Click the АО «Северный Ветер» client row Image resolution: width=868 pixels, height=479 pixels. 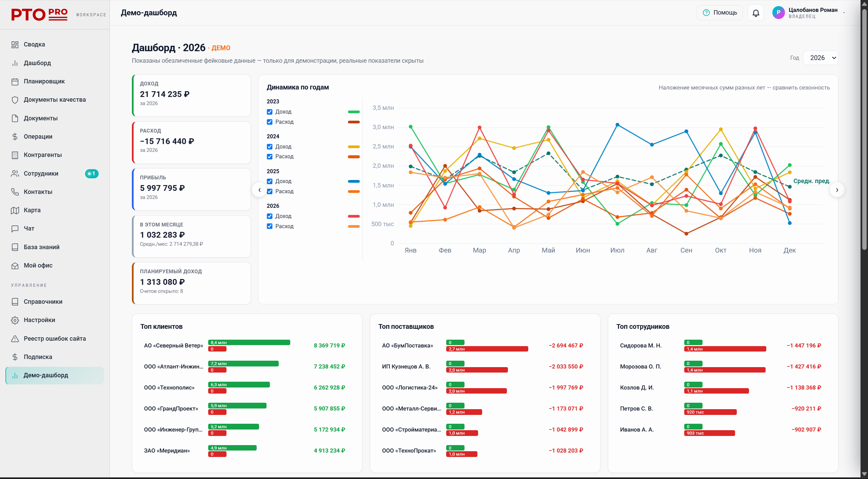click(x=247, y=346)
